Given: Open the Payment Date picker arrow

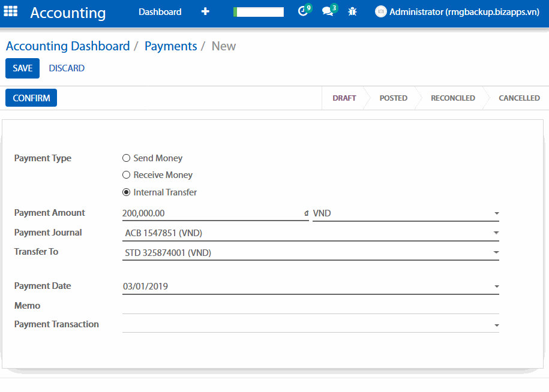Looking at the screenshot, I should point(496,287).
